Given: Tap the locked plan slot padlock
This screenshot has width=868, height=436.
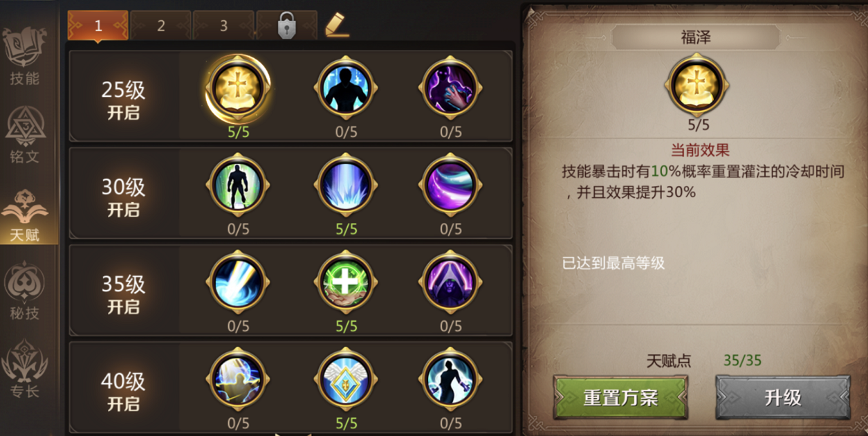Looking at the screenshot, I should (x=286, y=26).
